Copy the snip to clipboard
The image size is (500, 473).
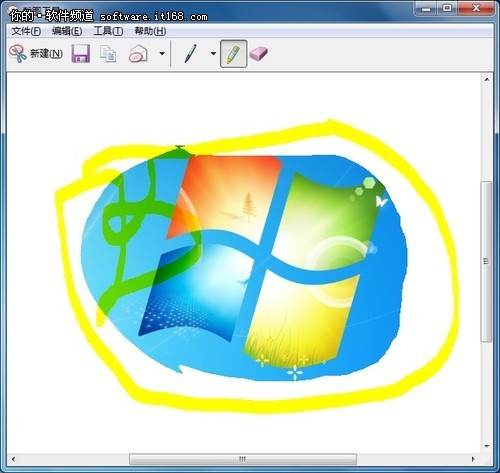coord(108,54)
